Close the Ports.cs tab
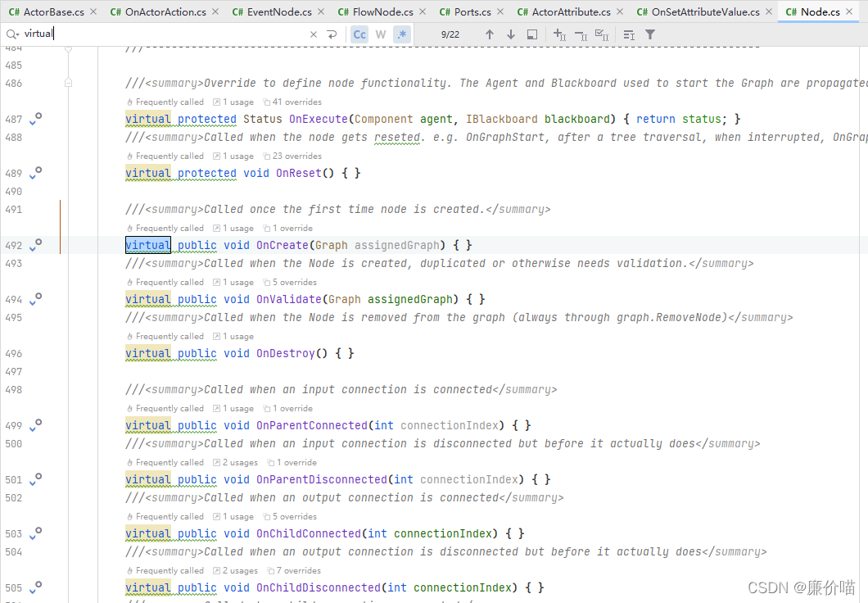The image size is (868, 603). click(500, 11)
